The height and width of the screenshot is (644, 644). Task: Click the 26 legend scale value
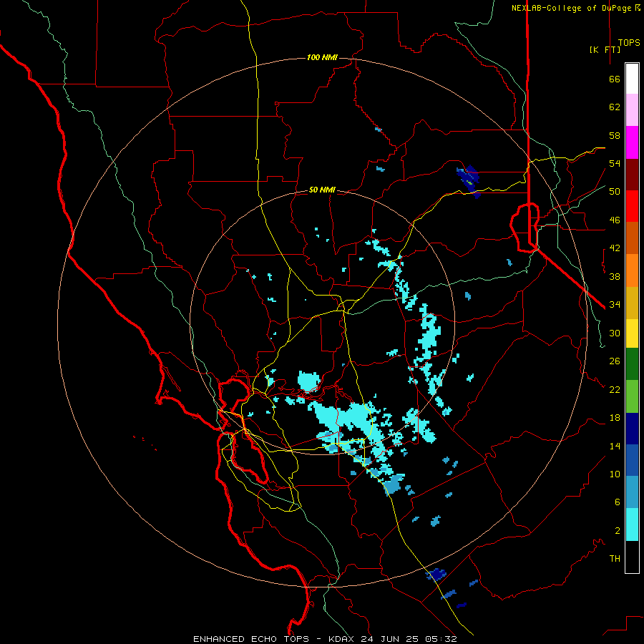coord(615,361)
